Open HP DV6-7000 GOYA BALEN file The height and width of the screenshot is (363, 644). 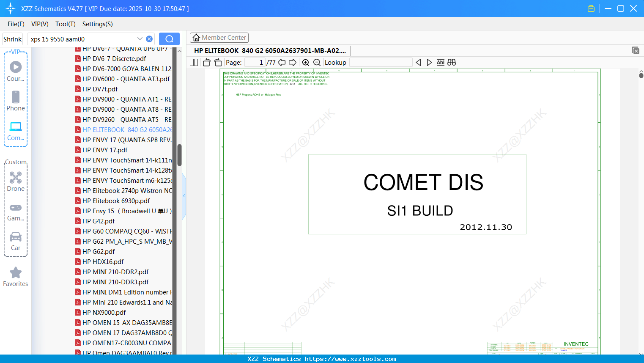[x=123, y=69]
